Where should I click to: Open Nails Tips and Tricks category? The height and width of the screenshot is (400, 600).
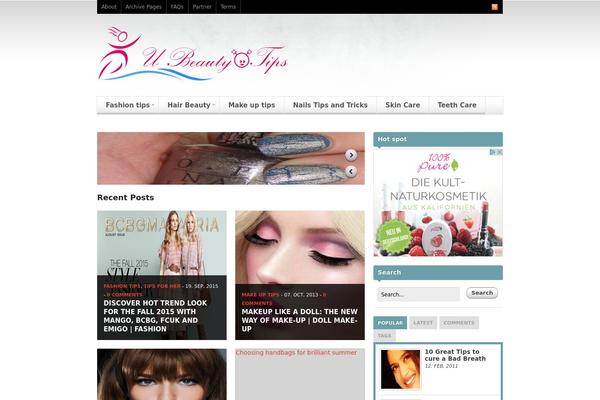pos(330,105)
